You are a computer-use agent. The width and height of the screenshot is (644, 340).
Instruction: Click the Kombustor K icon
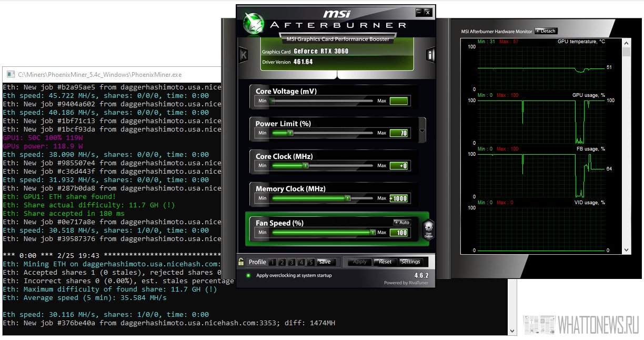(243, 55)
